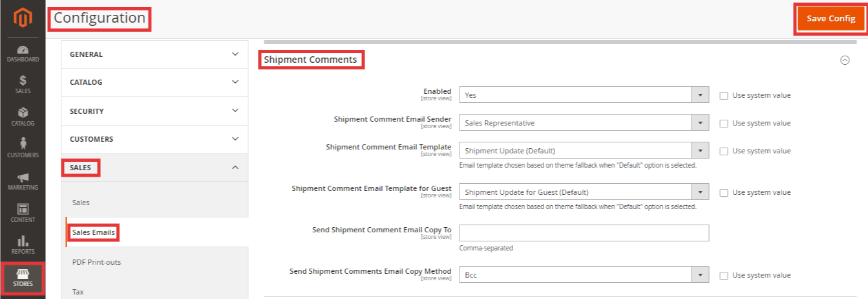Focus the Send Shipment Comment Email Copy To field
Image resolution: width=868 pixels, height=299 pixels.
pyautogui.click(x=584, y=233)
